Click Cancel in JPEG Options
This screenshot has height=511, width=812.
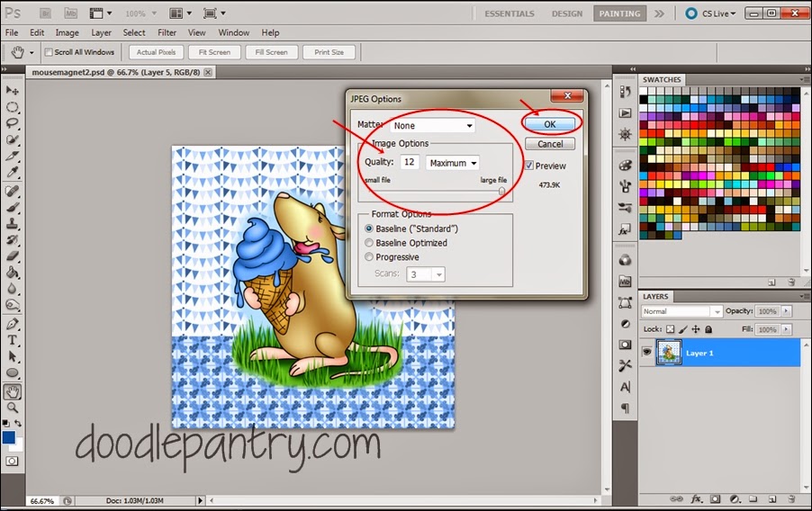tap(549, 144)
